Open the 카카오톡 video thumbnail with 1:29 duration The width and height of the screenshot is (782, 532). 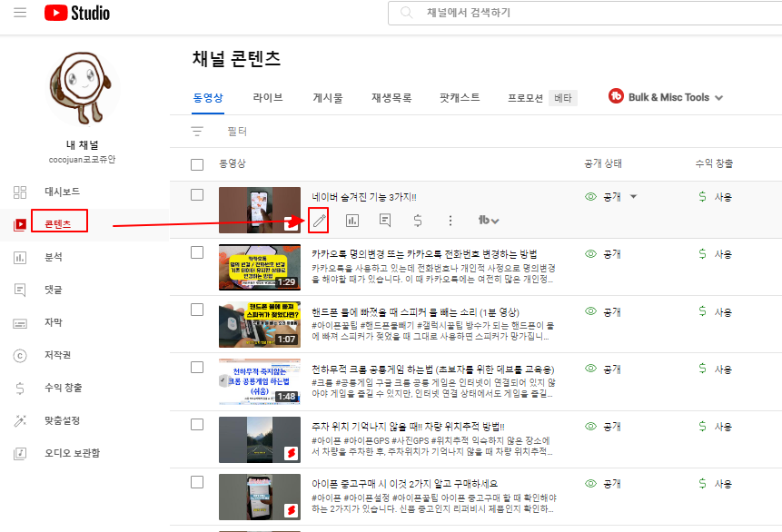pyautogui.click(x=260, y=267)
